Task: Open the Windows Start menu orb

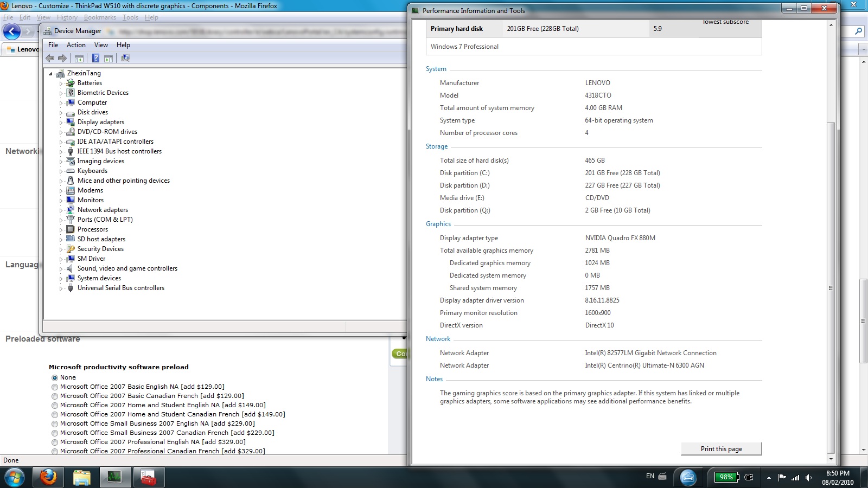Action: (x=15, y=477)
